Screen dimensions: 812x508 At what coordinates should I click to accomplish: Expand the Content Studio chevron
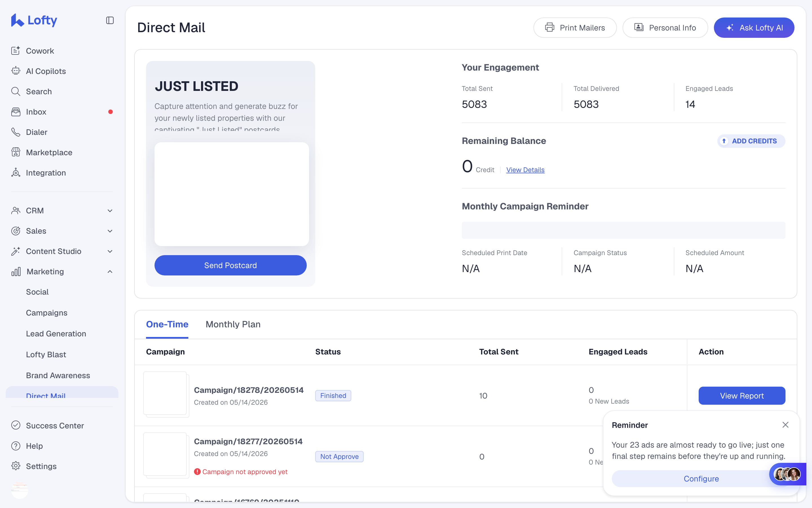click(x=110, y=251)
